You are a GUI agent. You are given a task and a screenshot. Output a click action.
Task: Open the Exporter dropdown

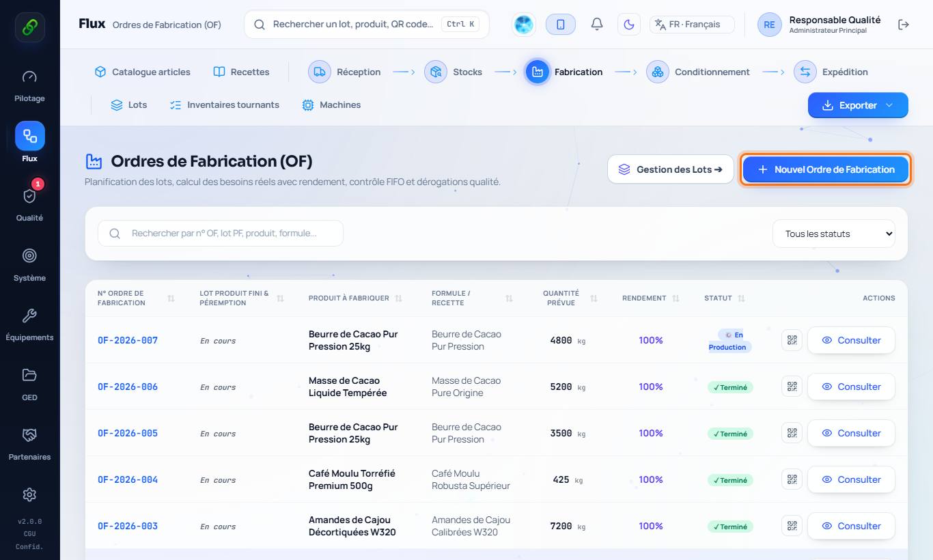(858, 105)
